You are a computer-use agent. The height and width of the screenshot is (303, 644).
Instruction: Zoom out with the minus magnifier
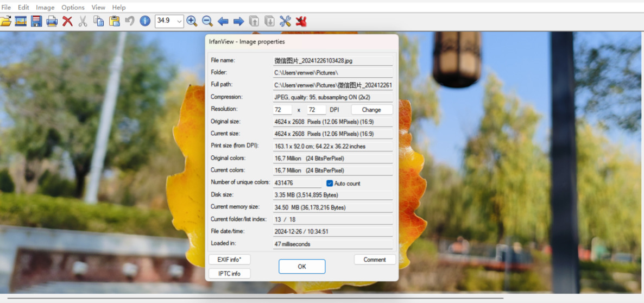(207, 21)
